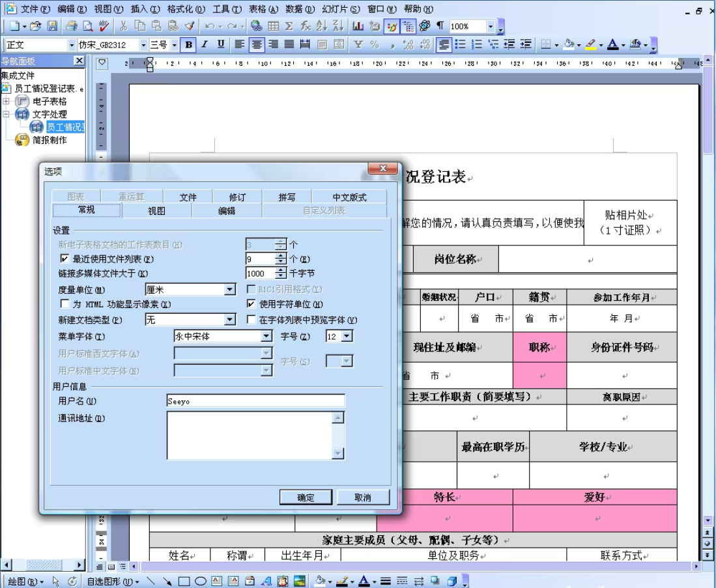The width and height of the screenshot is (716, 588).
Task: Select the Oval drawing tool
Action: coord(201,581)
